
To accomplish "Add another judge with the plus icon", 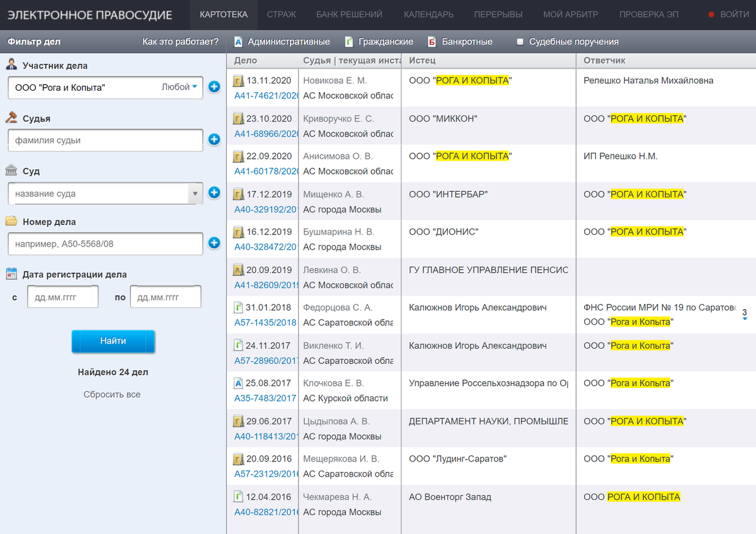I will pyautogui.click(x=214, y=139).
